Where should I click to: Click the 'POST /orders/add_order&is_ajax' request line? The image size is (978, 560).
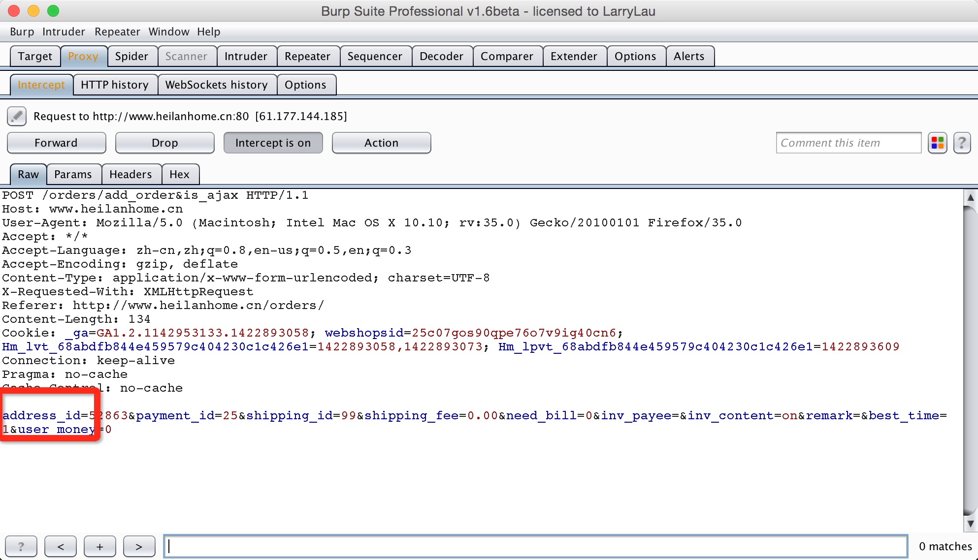(155, 195)
